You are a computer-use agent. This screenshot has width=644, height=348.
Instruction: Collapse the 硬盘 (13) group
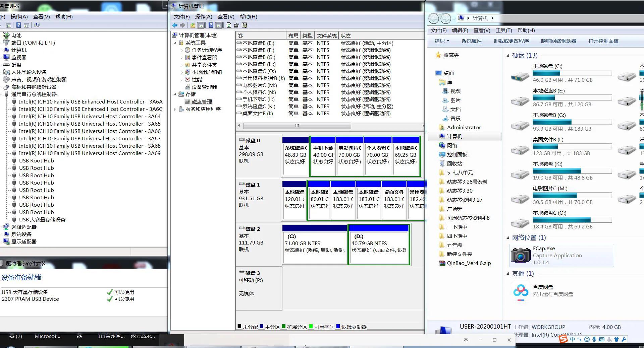[508, 56]
